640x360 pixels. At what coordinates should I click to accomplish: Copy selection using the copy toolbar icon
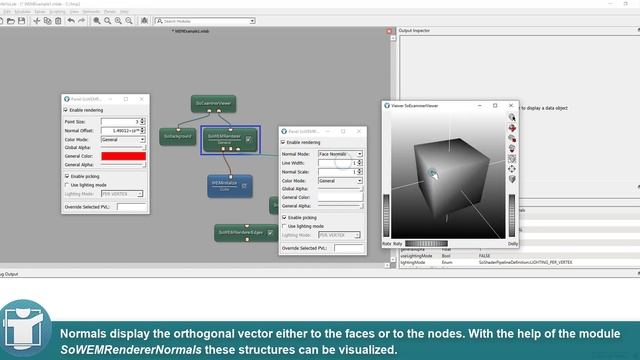coord(47,21)
